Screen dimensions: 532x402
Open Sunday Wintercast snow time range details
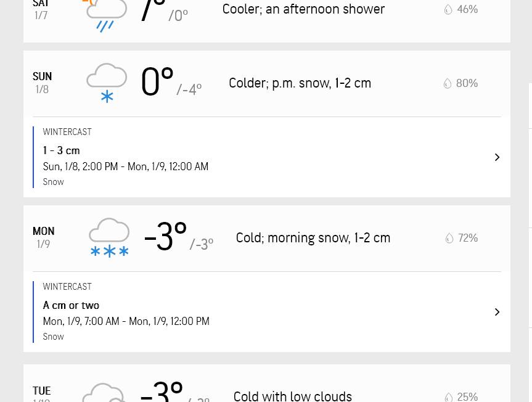[x=126, y=166]
